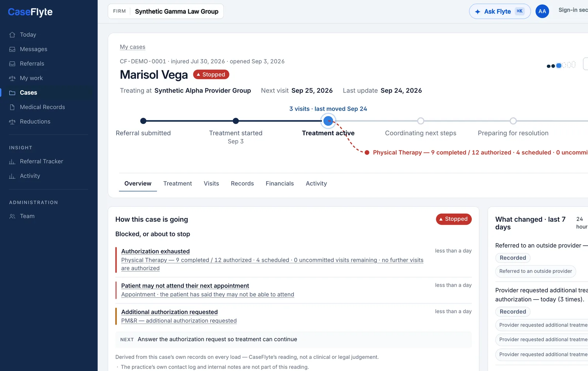The width and height of the screenshot is (588, 371).
Task: Switch to the Treatment tab
Action: [178, 183]
